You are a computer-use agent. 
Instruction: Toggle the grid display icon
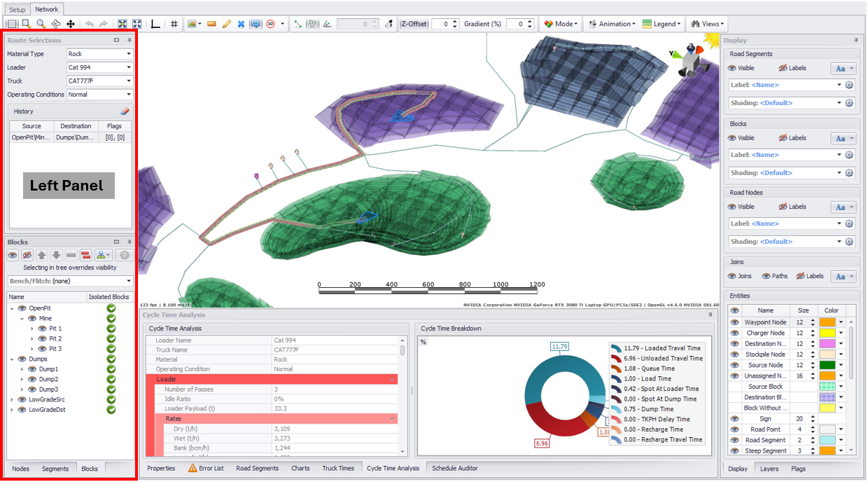click(174, 24)
